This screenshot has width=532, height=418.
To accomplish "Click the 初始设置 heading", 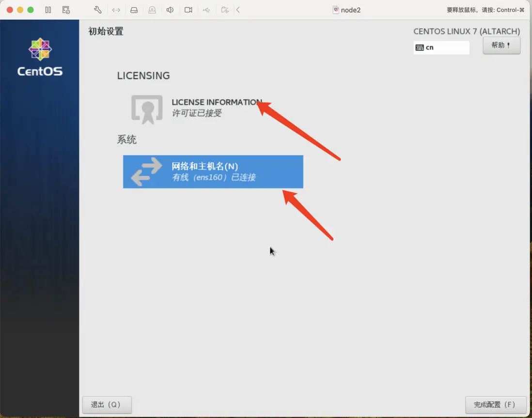I will coord(106,31).
